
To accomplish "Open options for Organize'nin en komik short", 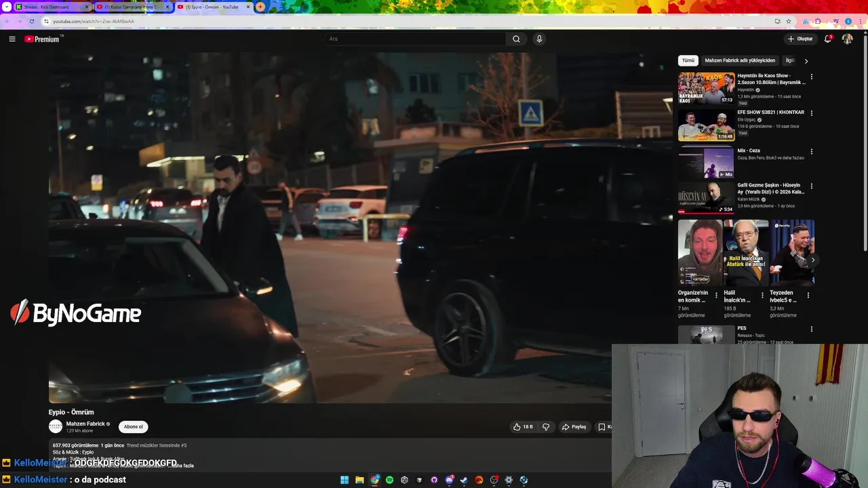I will pos(716,296).
